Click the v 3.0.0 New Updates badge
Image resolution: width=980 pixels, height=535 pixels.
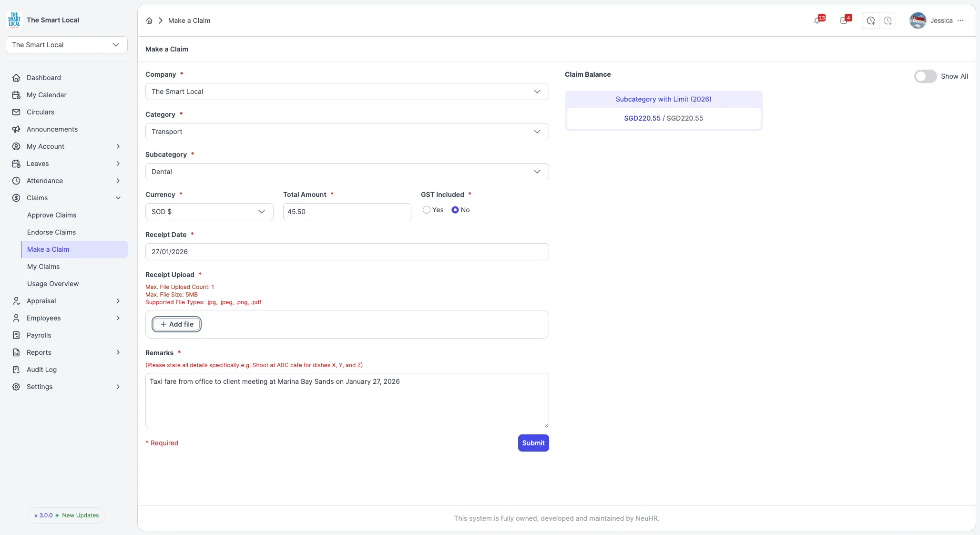click(x=67, y=515)
